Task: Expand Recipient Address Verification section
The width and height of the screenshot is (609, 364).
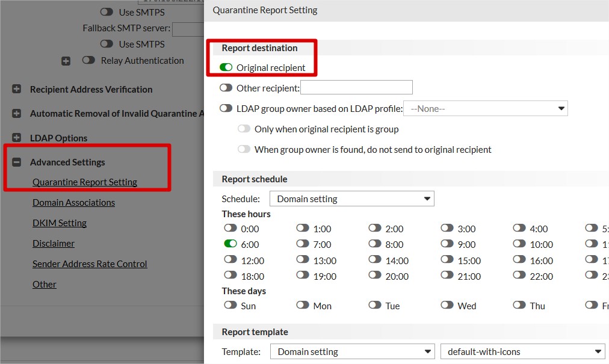Action: tap(17, 89)
